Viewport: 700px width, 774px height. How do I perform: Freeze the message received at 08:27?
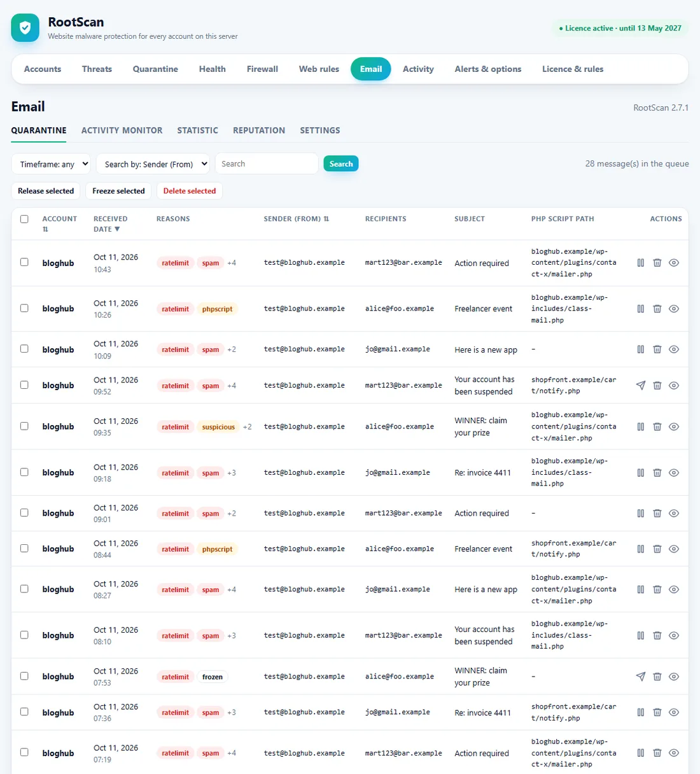tap(641, 589)
